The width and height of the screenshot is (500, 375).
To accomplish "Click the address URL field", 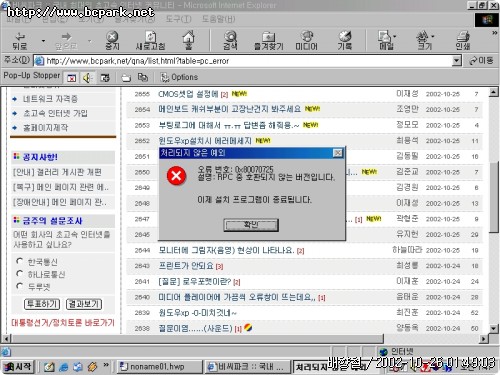I will point(247,61).
